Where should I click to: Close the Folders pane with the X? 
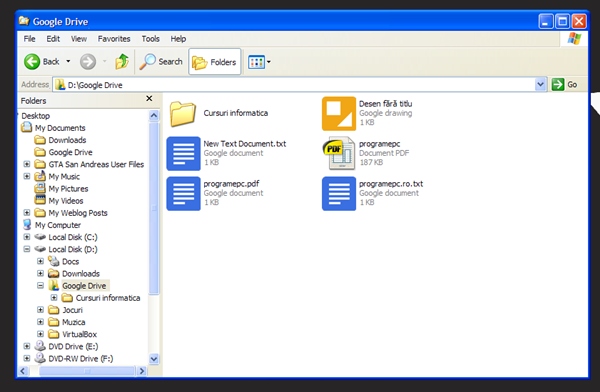149,99
